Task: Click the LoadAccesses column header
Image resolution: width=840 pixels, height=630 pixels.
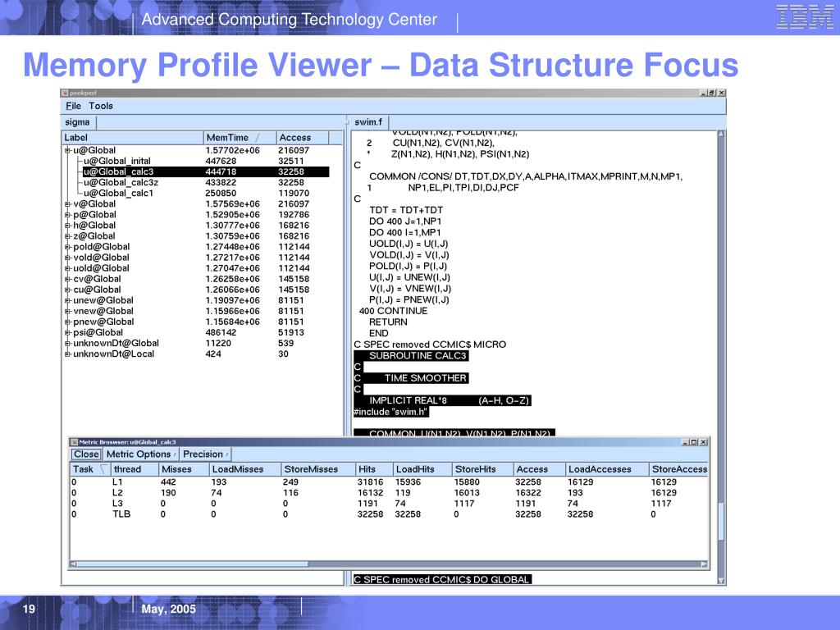Action: tap(607, 469)
